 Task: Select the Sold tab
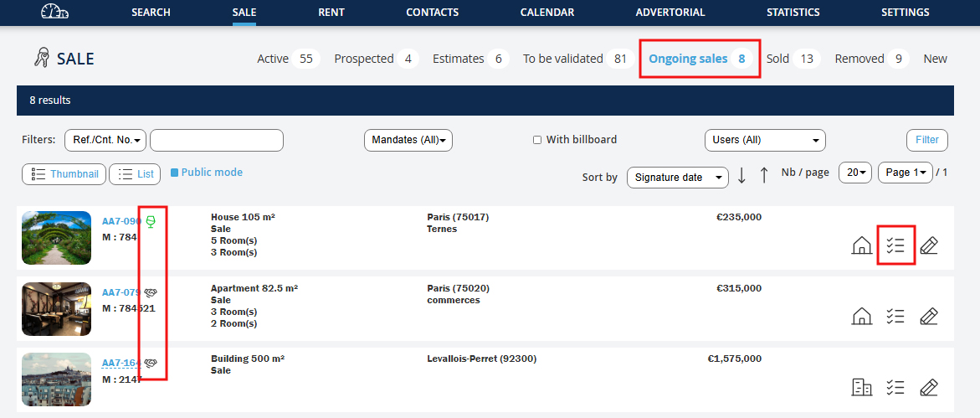tap(777, 59)
